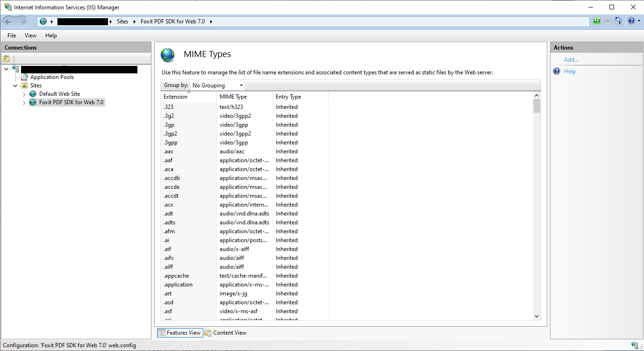Click the Home icon in address bar
The height and width of the screenshot is (351, 644).
pyautogui.click(x=618, y=21)
